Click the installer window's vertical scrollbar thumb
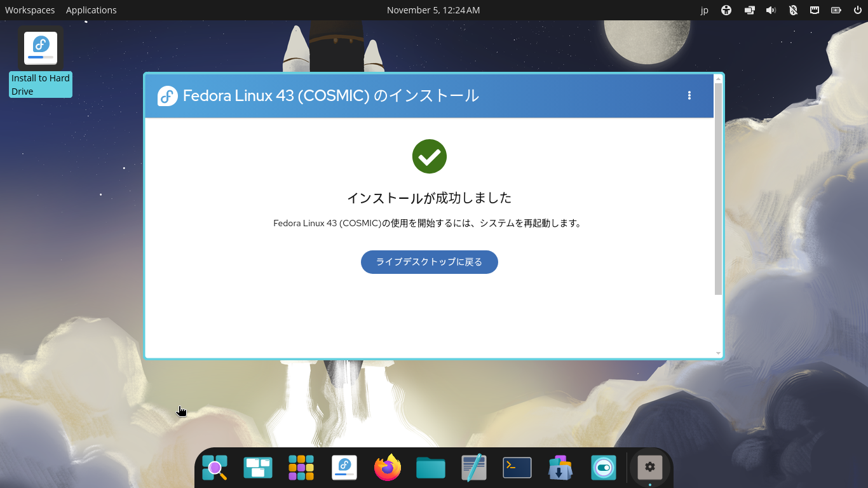 coord(719,189)
